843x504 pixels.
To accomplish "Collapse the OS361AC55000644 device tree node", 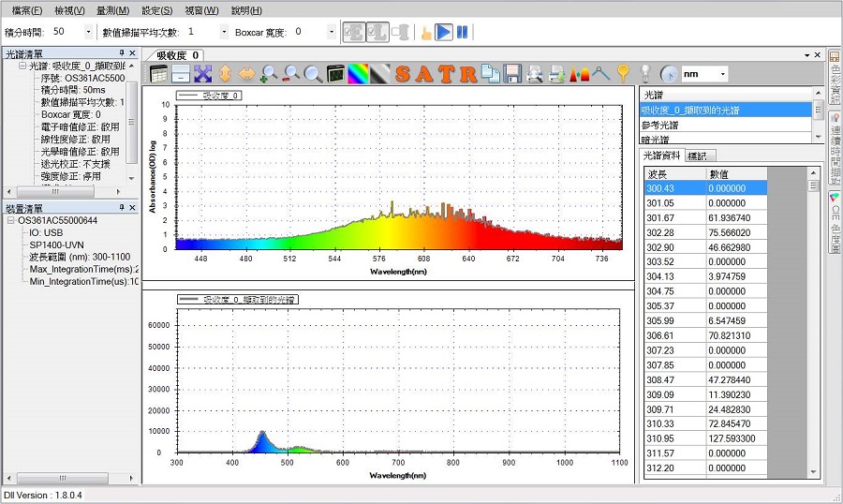I will (x=10, y=220).
